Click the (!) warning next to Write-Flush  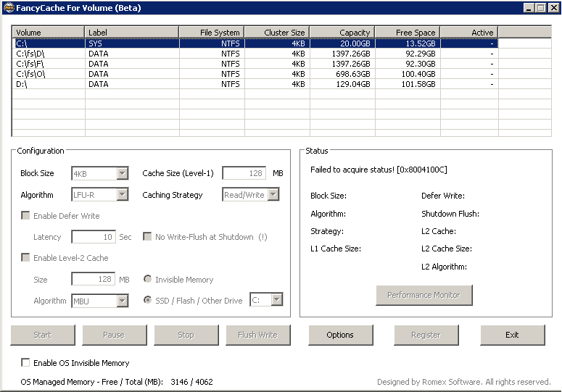click(263, 237)
